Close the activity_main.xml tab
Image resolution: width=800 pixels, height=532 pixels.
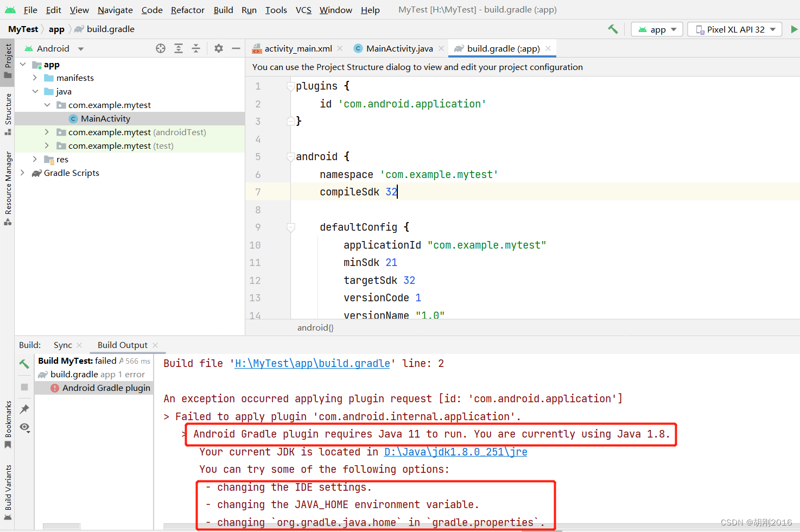coord(340,48)
